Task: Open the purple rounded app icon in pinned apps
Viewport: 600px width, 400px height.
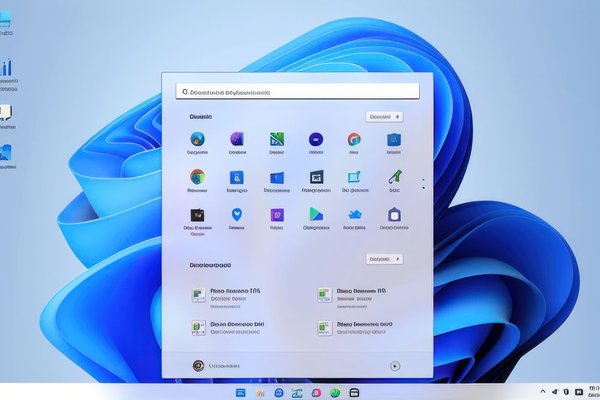Action: pyautogui.click(x=237, y=139)
